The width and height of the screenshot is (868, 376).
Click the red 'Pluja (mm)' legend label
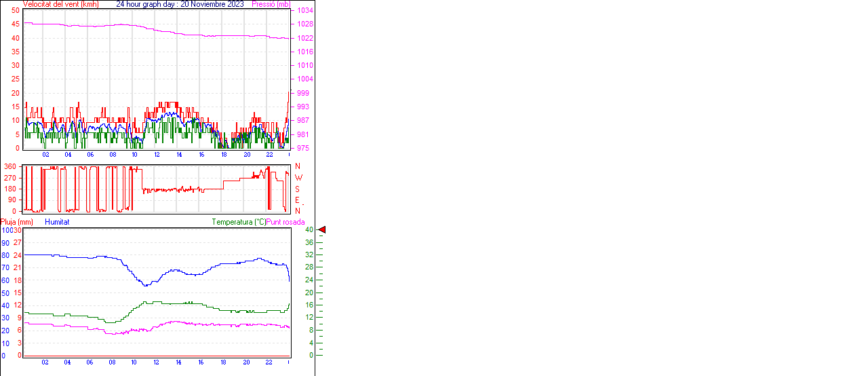[x=17, y=222]
